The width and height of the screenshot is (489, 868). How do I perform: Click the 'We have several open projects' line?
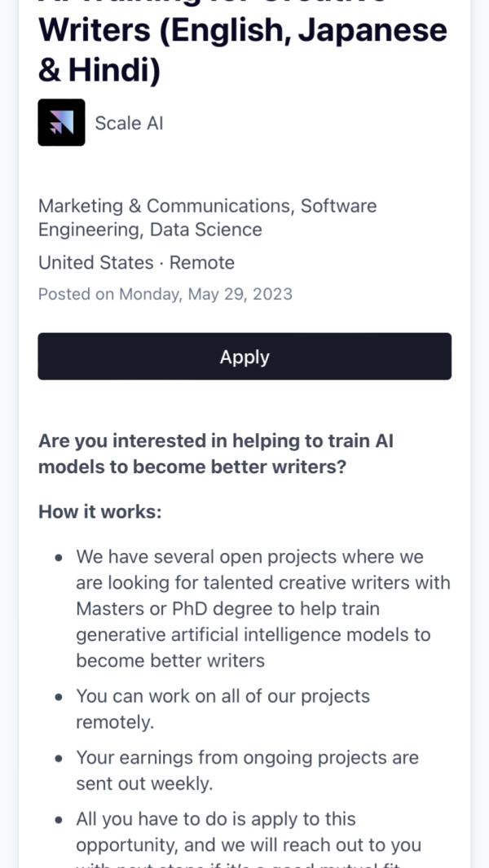click(x=249, y=558)
